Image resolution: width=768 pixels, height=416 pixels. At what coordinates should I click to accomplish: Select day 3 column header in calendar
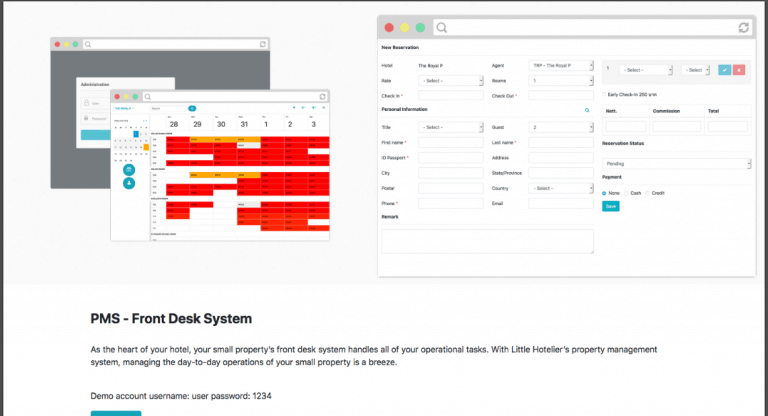[313, 124]
